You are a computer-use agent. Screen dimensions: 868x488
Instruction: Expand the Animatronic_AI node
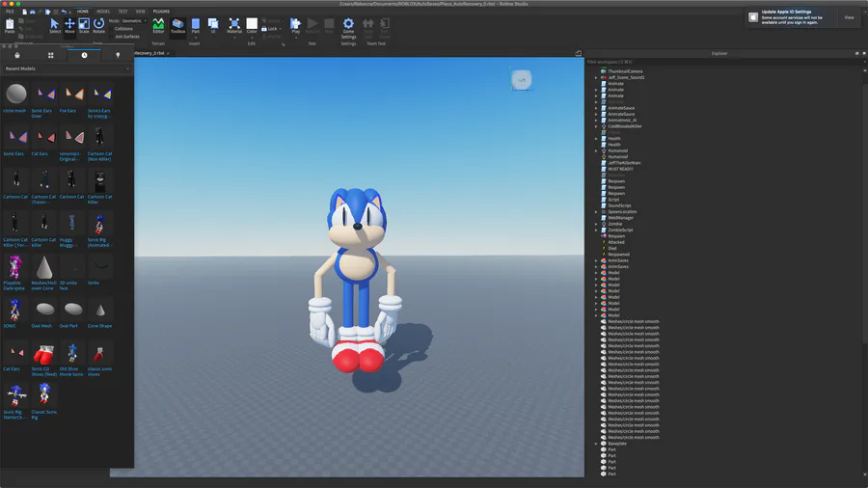[596, 120]
